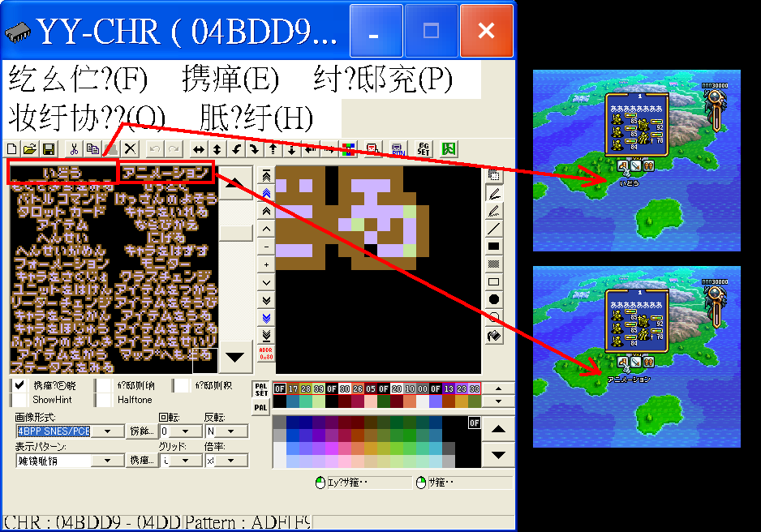Open a file using the folder icon
Screen dimensions: 761x532
(x=30, y=149)
